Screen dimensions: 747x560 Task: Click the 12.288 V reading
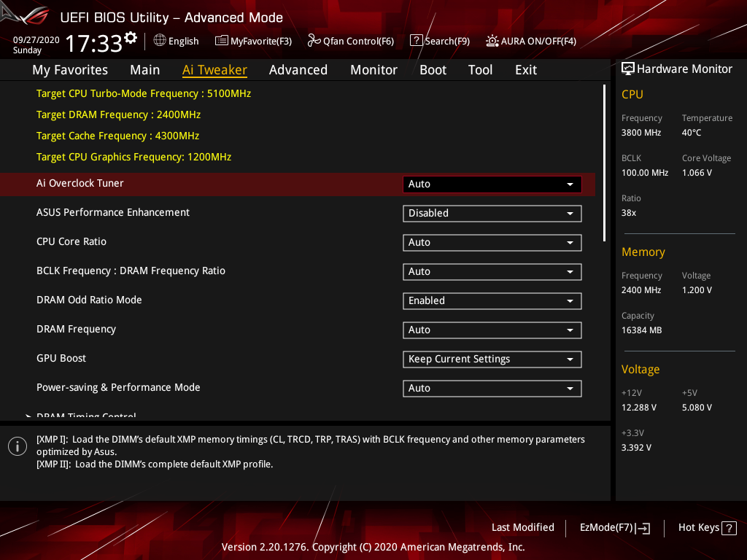pyautogui.click(x=639, y=408)
